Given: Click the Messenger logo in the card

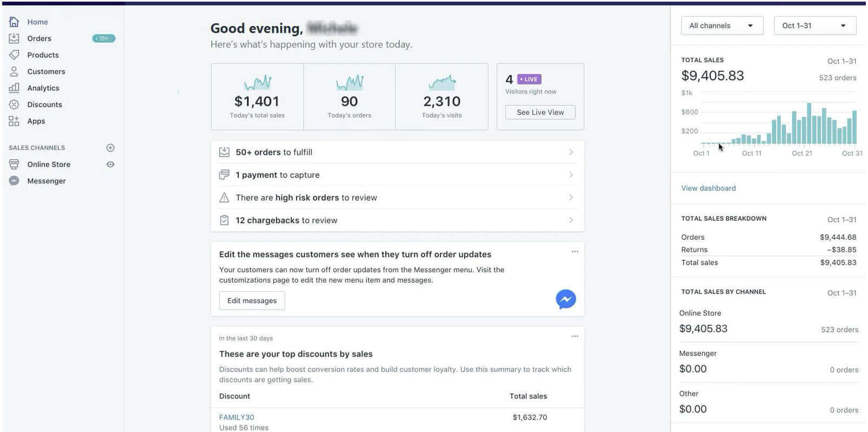Looking at the screenshot, I should tap(565, 299).
